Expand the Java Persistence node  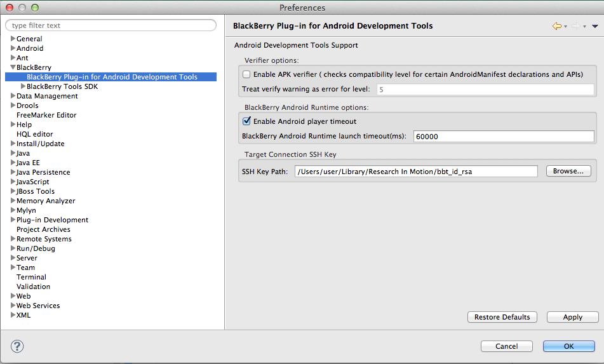tap(13, 172)
